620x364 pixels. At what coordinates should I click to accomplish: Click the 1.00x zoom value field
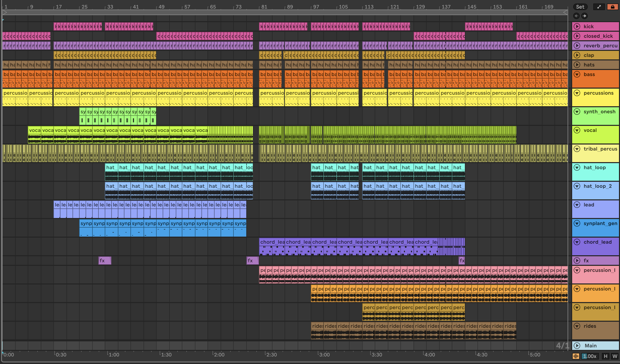click(590, 356)
